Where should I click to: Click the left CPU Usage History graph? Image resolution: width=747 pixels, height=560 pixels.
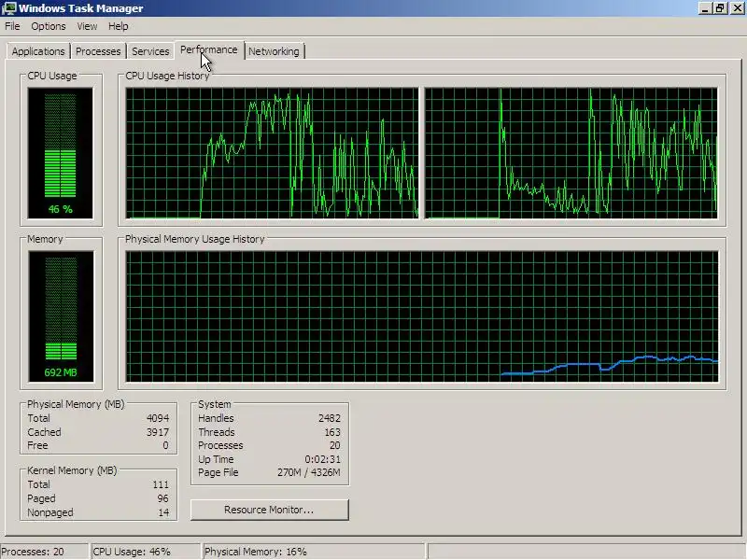272,153
